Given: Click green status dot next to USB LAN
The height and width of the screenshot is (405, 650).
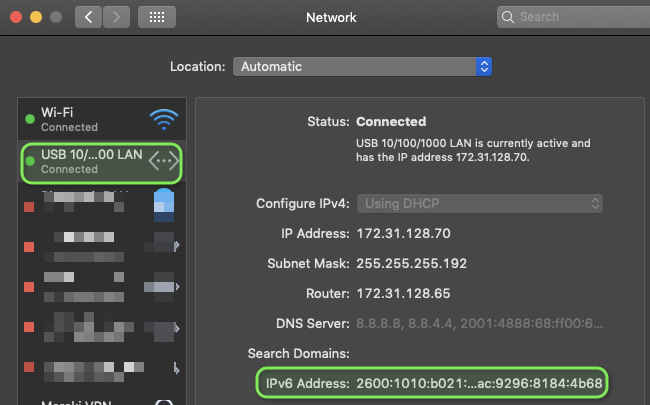Looking at the screenshot, I should 30,161.
